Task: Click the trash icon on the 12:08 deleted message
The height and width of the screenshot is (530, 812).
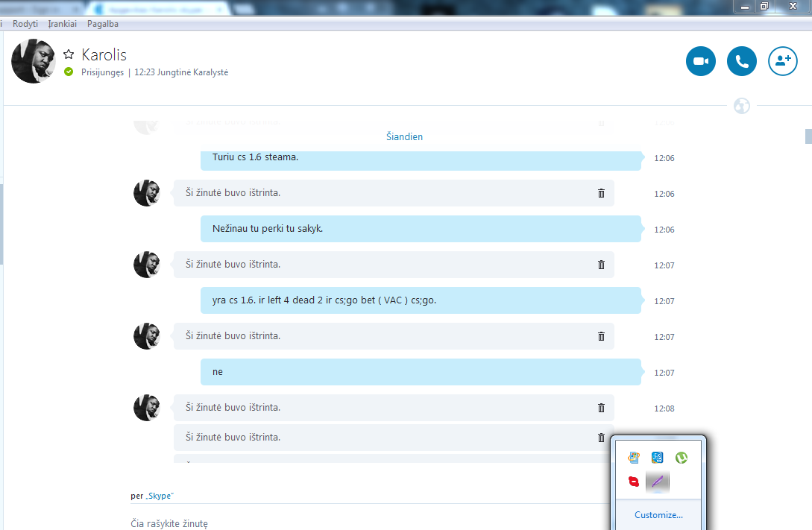Action: (x=601, y=408)
